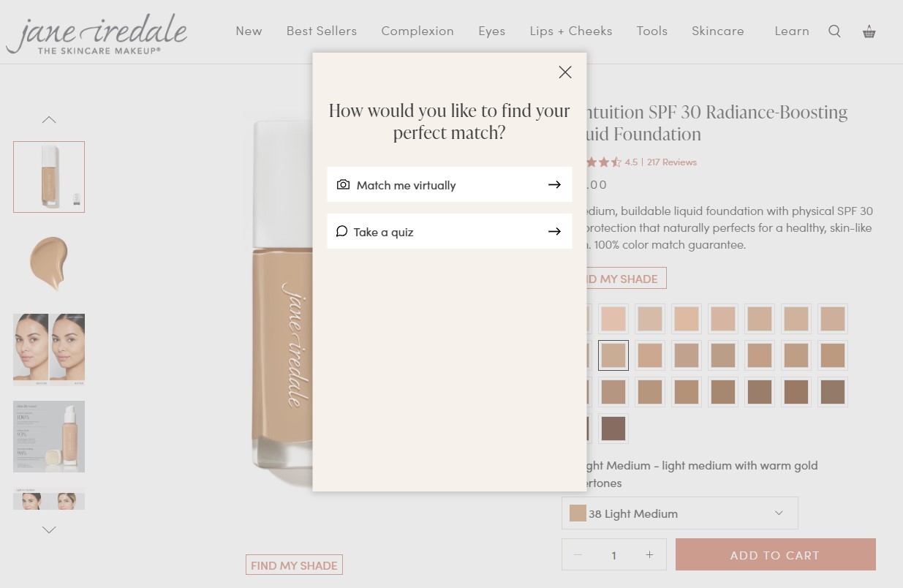Go to jane iredale home via logo

tap(97, 34)
